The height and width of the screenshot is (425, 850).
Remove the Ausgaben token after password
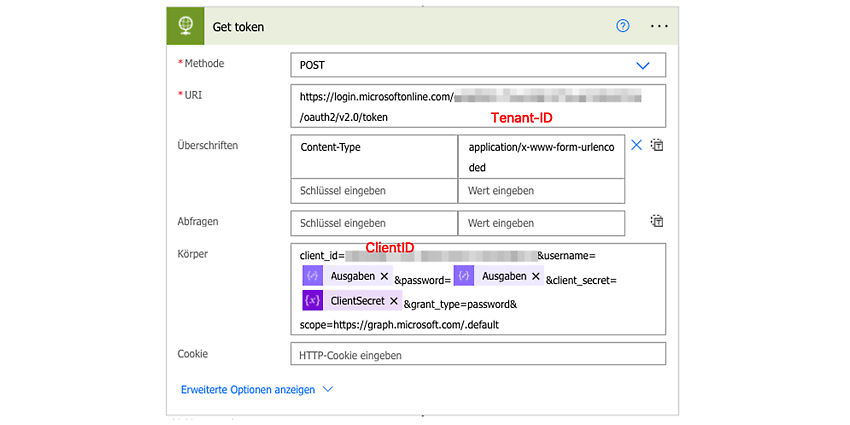[536, 276]
